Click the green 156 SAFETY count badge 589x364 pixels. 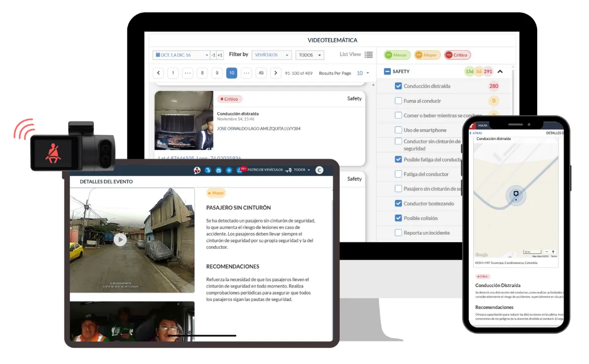470,71
